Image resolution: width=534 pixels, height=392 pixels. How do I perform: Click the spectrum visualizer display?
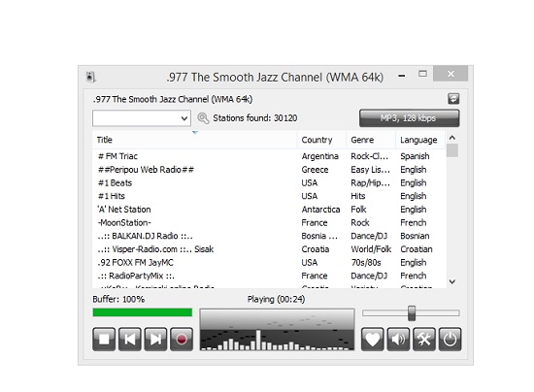click(x=277, y=330)
